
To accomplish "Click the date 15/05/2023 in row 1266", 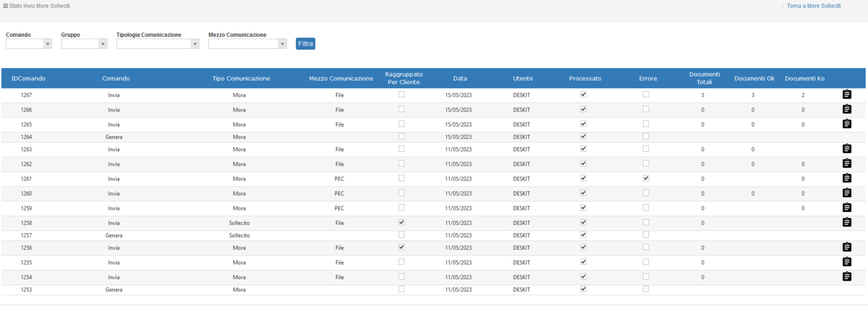I will (458, 110).
